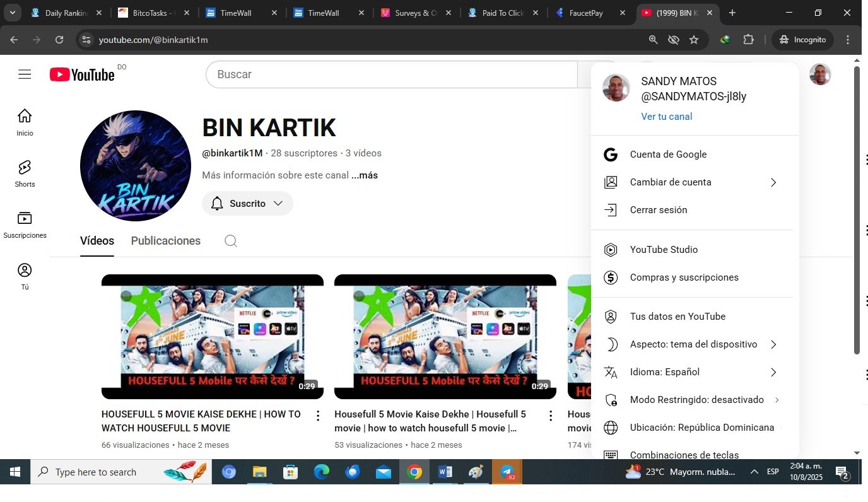
Task: Open Cuenta de Google
Action: point(695,155)
